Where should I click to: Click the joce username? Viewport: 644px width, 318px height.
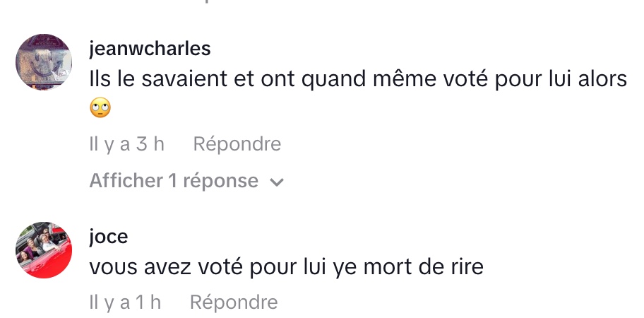[109, 237]
